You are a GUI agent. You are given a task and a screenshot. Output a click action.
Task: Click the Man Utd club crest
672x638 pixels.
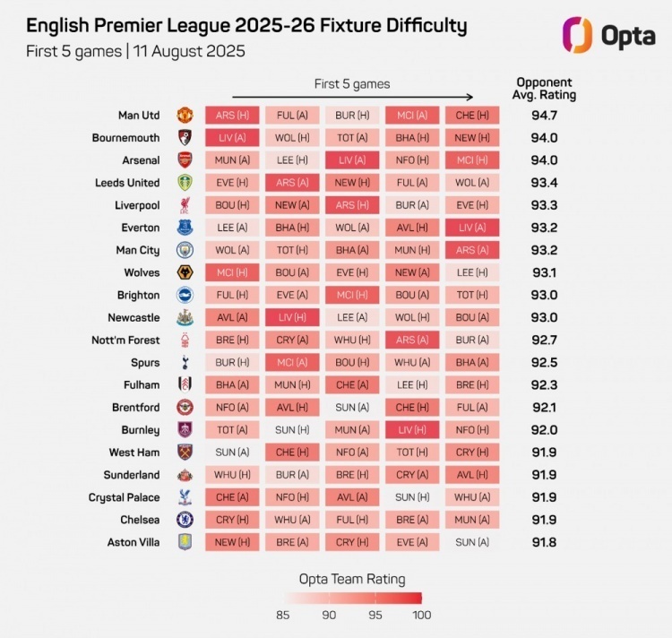[185, 116]
